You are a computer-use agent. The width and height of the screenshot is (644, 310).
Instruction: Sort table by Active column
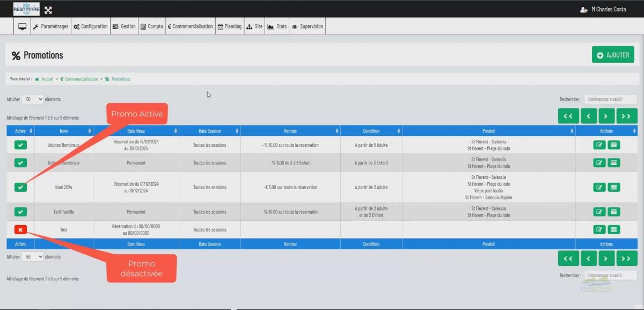20,131
